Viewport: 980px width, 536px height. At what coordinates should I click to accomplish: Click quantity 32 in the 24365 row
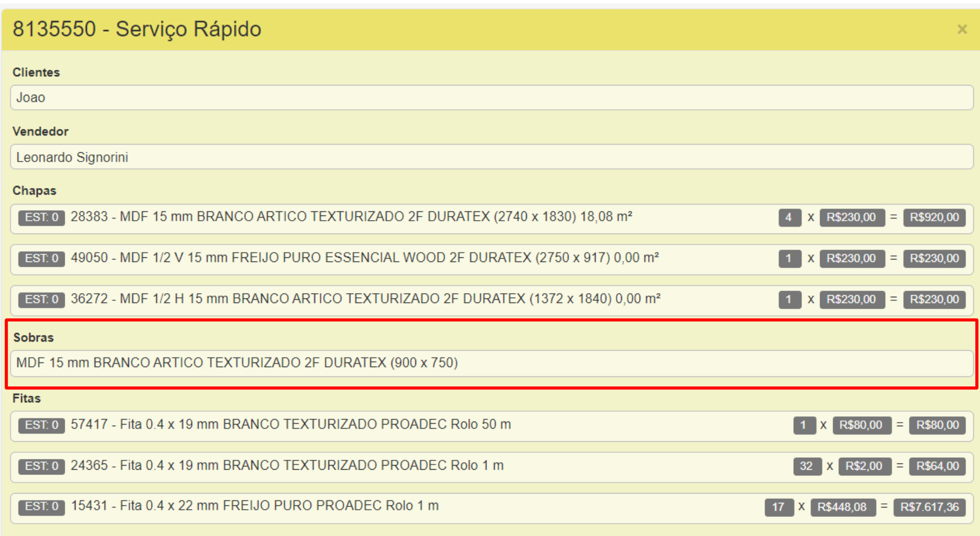tap(807, 466)
